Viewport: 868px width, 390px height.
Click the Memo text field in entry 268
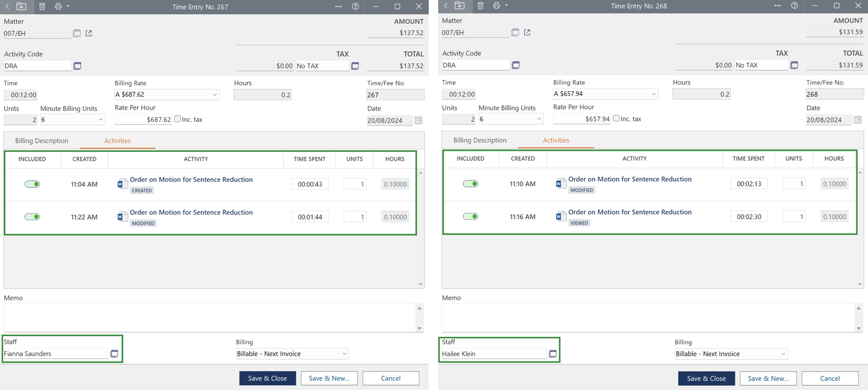(648, 317)
